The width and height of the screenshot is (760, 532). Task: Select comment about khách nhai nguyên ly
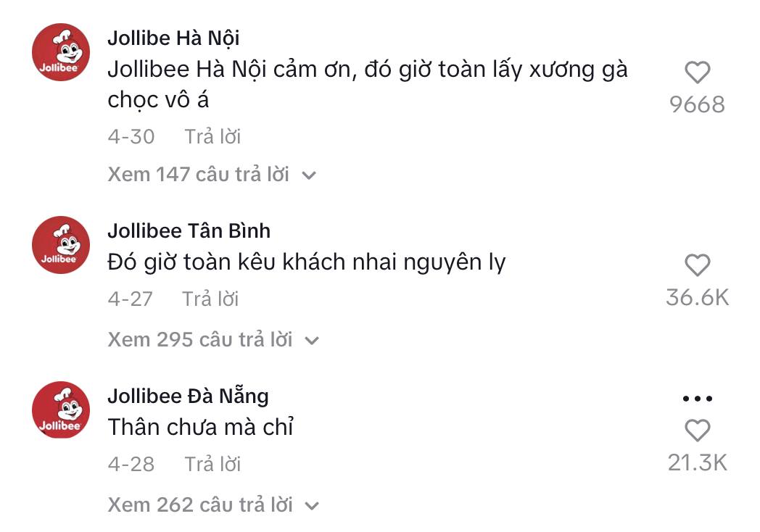coord(306,262)
